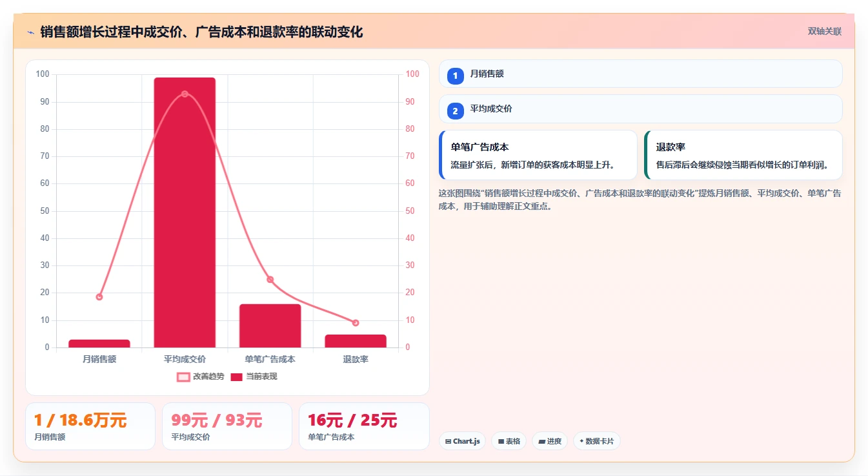Click the blue number 1 badge

pos(455,76)
